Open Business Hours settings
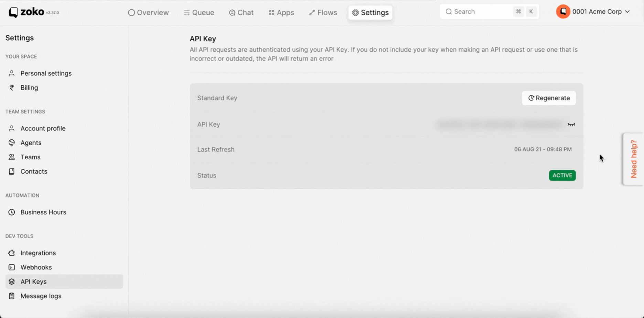Image resolution: width=644 pixels, height=318 pixels. coord(43,212)
